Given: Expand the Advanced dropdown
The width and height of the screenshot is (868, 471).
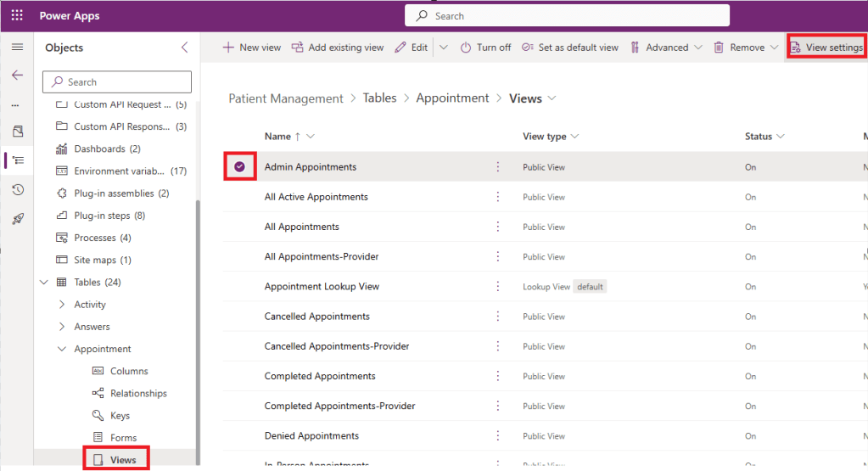Looking at the screenshot, I should [x=667, y=48].
